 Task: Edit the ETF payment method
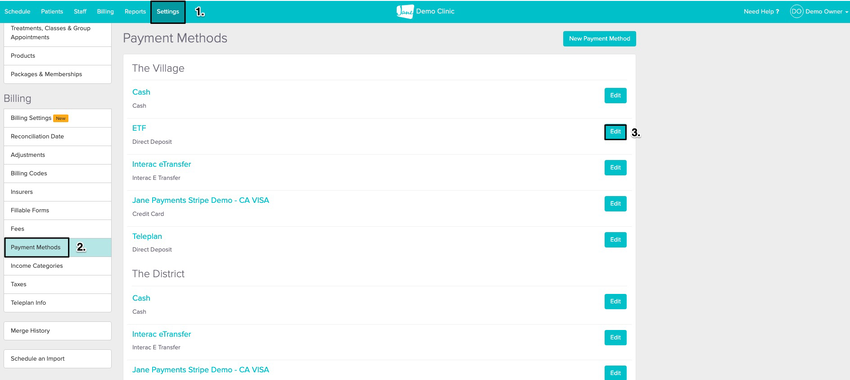[615, 132]
